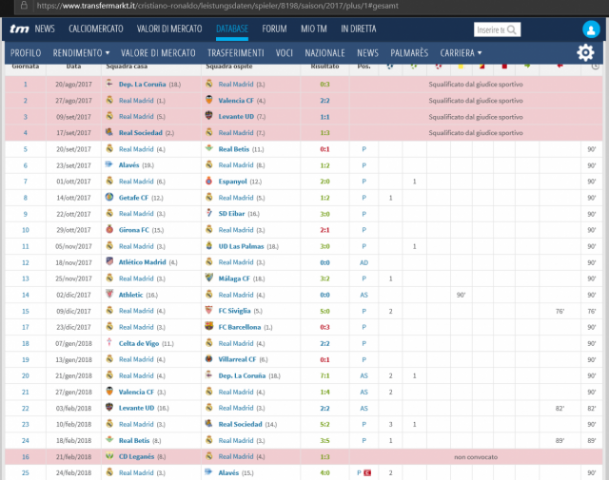The image size is (609, 480).
Task: Open the 7:1 result against Dep. La Coruña
Action: (325, 376)
